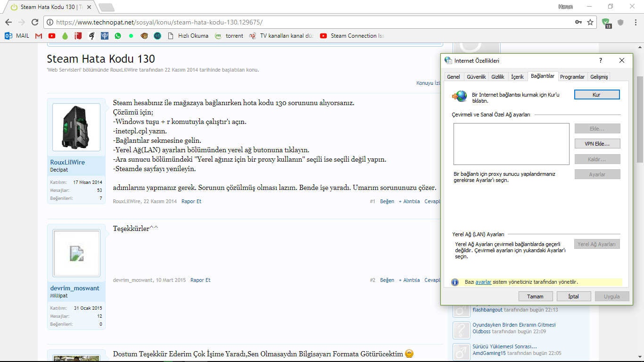
Task: Open devrim_moswant's profile link under the avatar
Action: tap(74, 288)
